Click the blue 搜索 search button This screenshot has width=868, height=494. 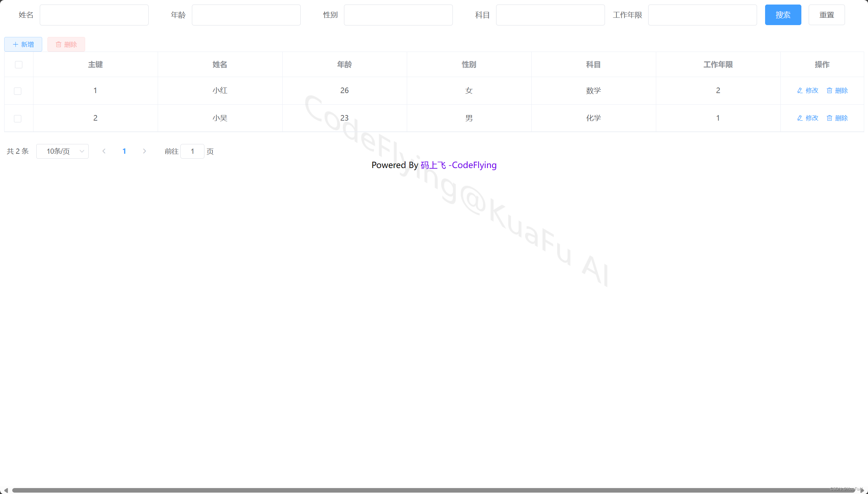(x=783, y=15)
